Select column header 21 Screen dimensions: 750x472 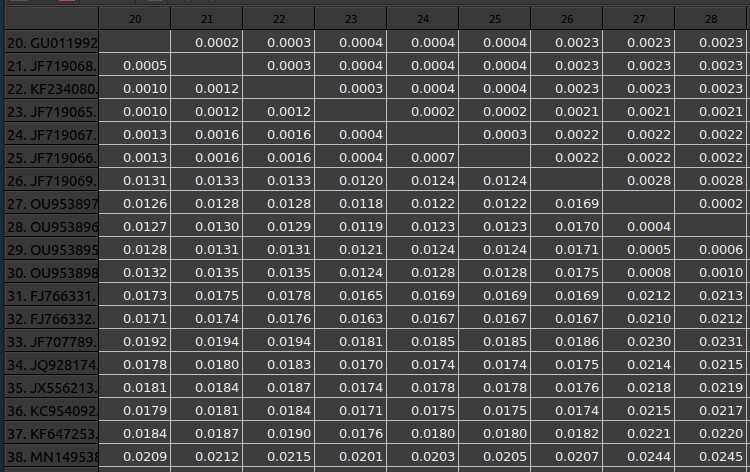207,19
